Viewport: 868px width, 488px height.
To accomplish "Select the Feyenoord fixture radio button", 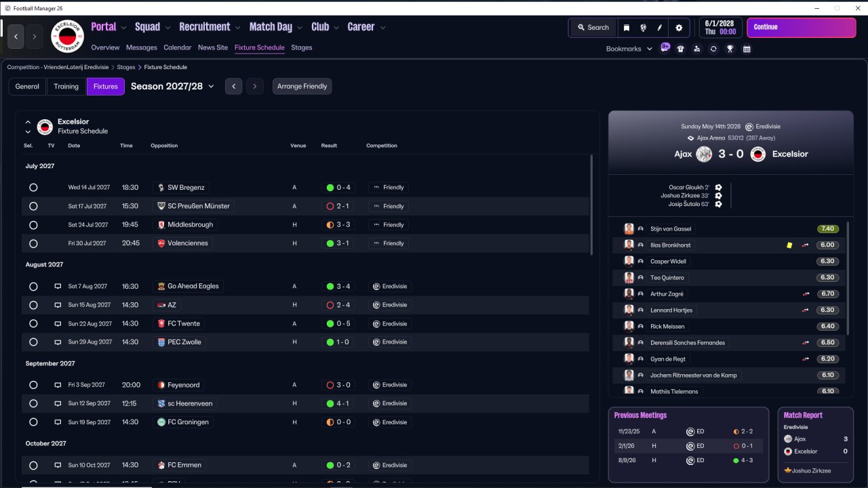I will click(33, 385).
